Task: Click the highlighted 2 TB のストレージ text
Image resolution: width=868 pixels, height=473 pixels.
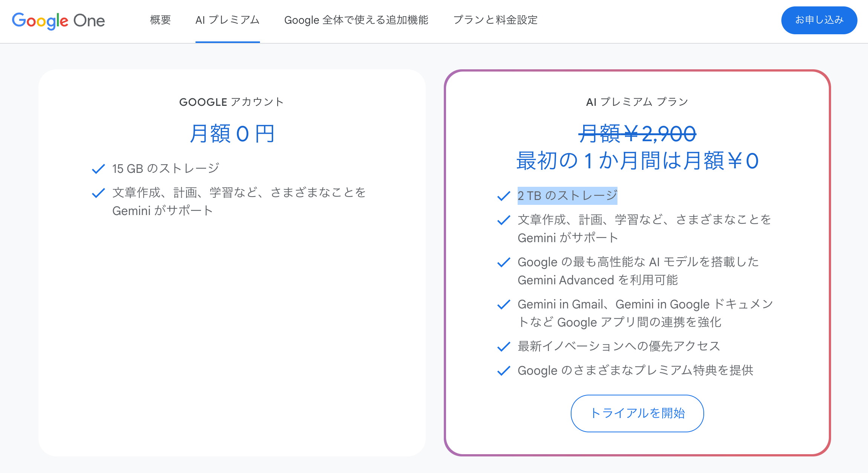Action: pyautogui.click(x=567, y=196)
